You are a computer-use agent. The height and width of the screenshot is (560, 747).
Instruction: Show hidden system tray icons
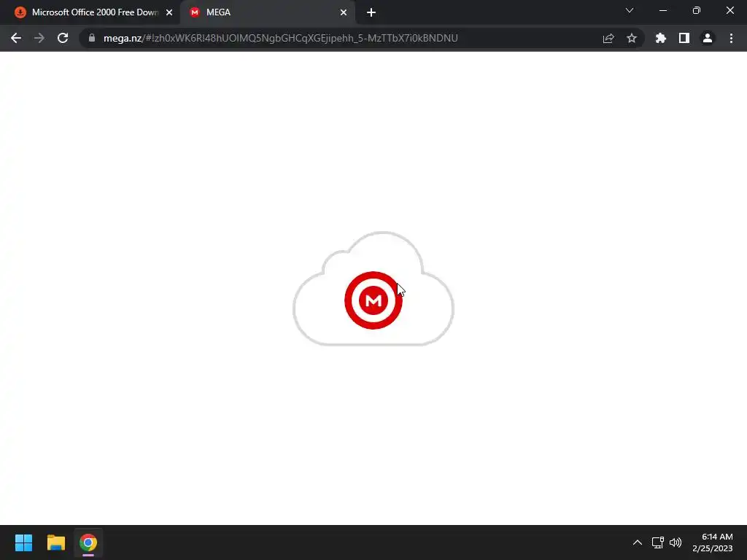(638, 542)
